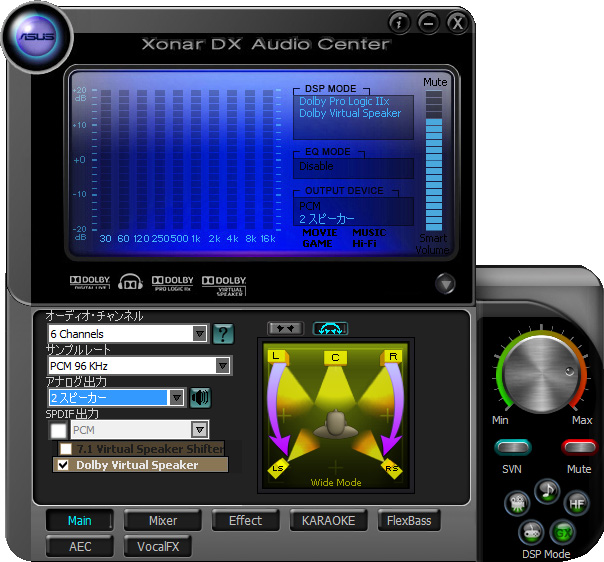Click the MOVIE indicator on display

tap(320, 233)
